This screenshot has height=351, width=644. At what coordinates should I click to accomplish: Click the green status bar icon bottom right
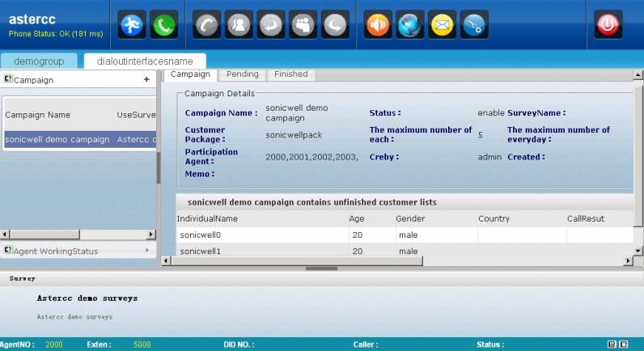[612, 345]
